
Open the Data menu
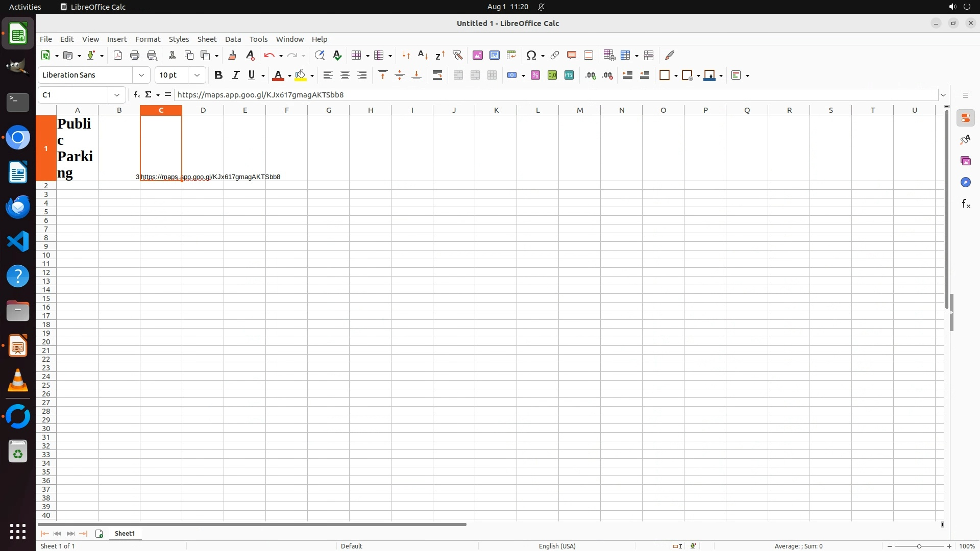233,39
